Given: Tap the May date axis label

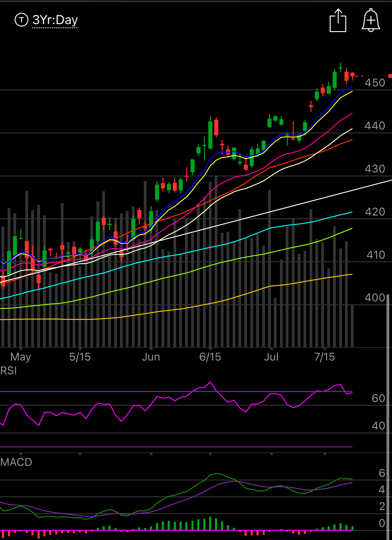Looking at the screenshot, I should click(x=21, y=357).
